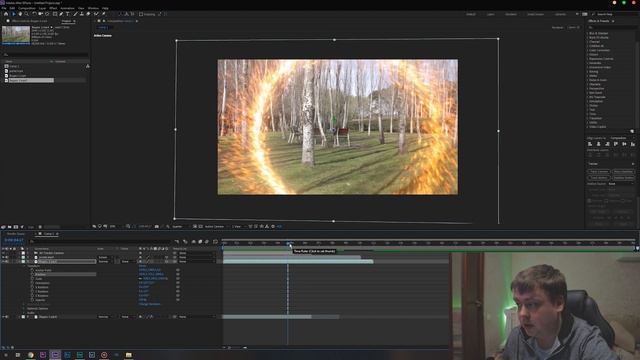This screenshot has width=640, height=360.
Task: Click the Track Motion button
Action: click(599, 178)
